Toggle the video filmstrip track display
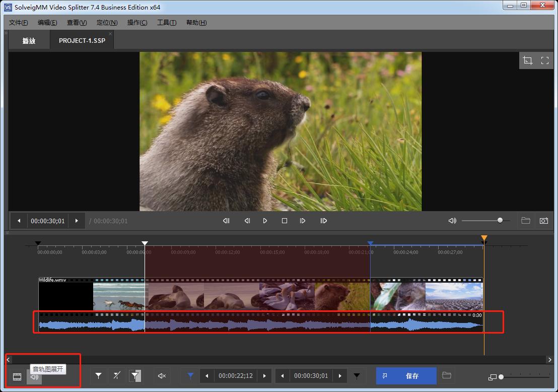The image size is (558, 392). pyautogui.click(x=17, y=376)
